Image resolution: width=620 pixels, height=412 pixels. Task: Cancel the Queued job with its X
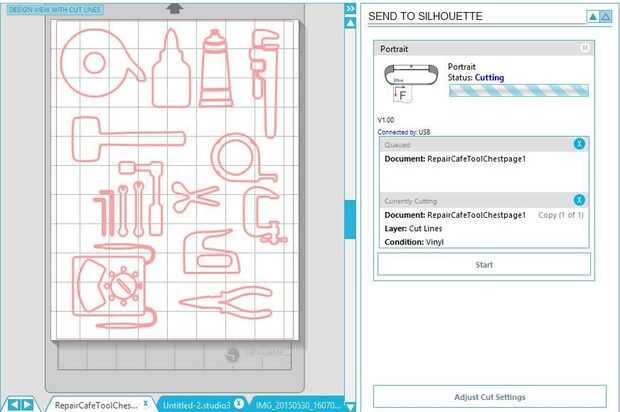pos(579,144)
